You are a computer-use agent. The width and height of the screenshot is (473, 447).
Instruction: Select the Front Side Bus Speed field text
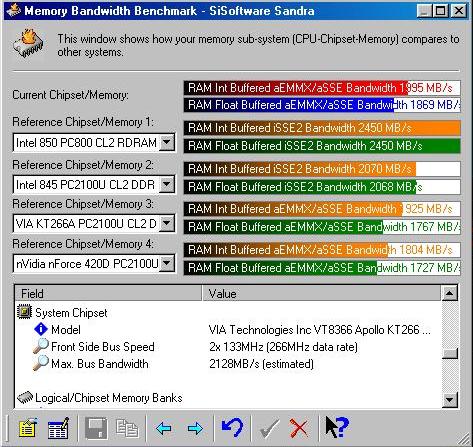(103, 347)
